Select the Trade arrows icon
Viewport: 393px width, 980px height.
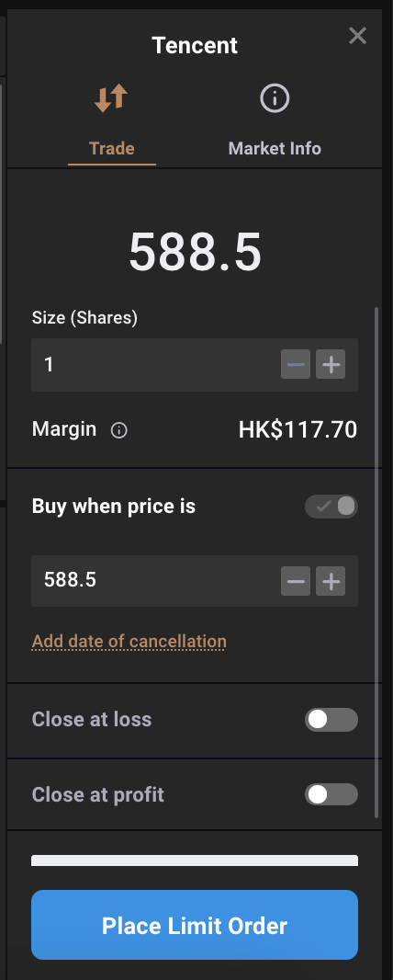click(x=111, y=98)
